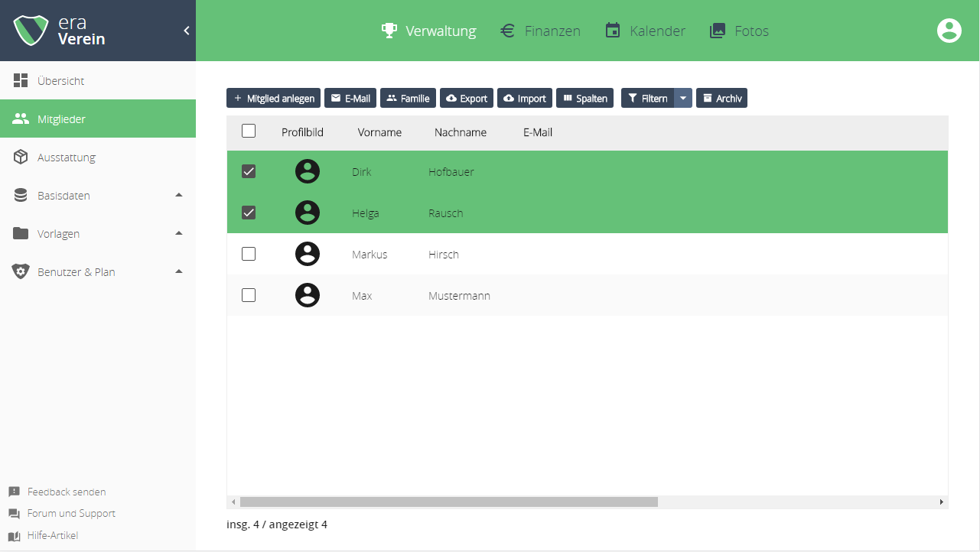
Task: Check the Max Mustermann row checkbox
Action: tap(249, 295)
